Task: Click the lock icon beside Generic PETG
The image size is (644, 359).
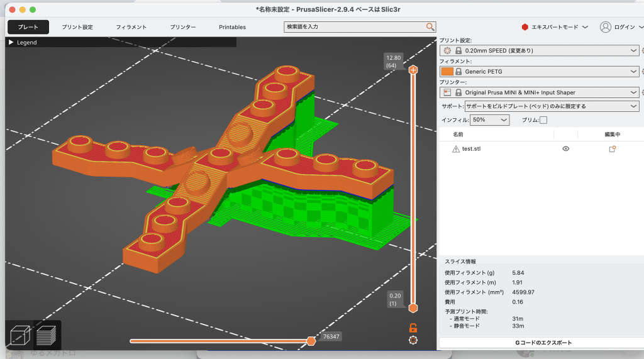Action: tap(458, 72)
